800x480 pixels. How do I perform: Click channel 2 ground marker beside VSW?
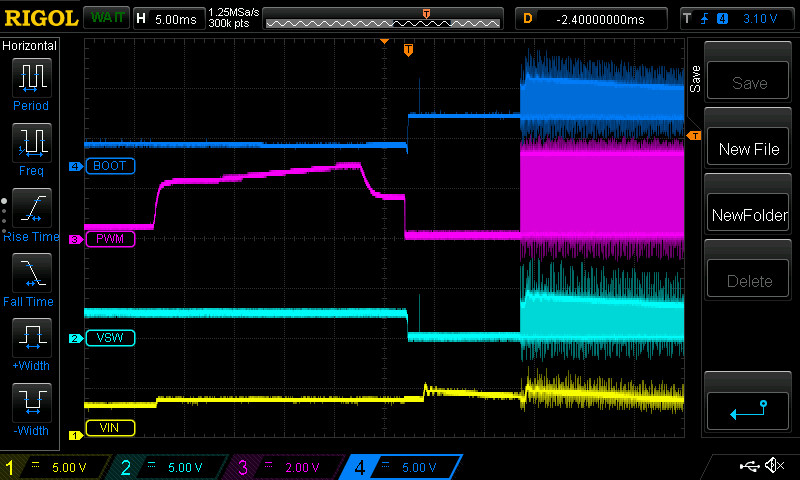tap(76, 338)
